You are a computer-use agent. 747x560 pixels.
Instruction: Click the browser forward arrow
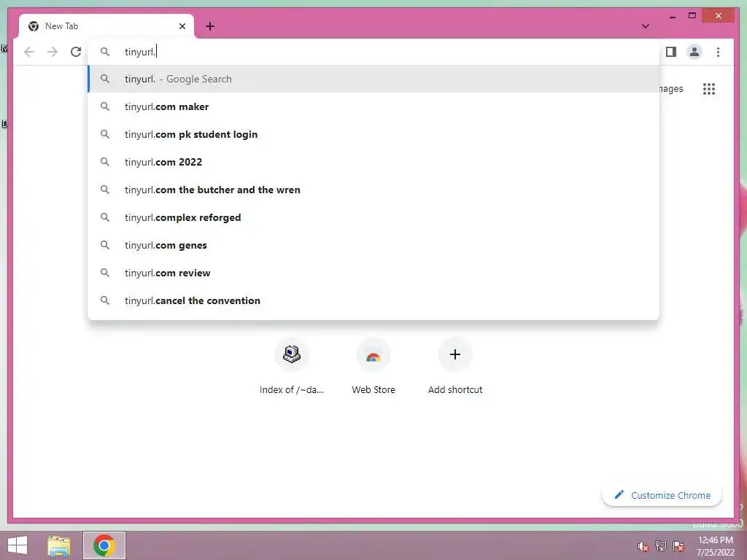click(53, 52)
